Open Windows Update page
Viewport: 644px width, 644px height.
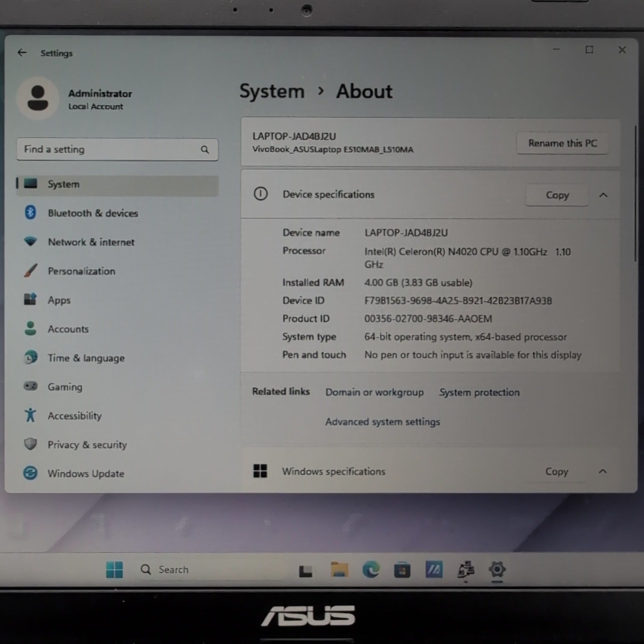[x=117, y=474]
